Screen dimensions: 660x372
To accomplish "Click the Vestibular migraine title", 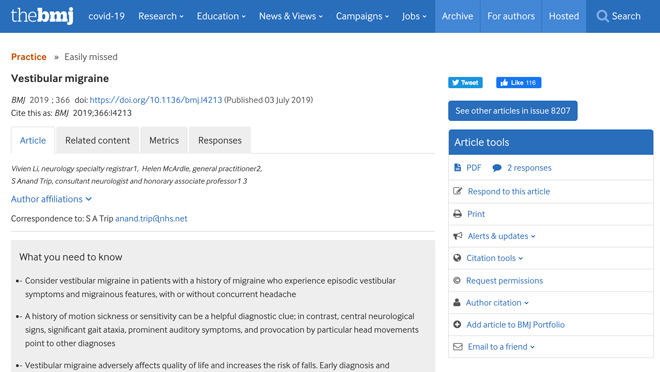I will (60, 78).
